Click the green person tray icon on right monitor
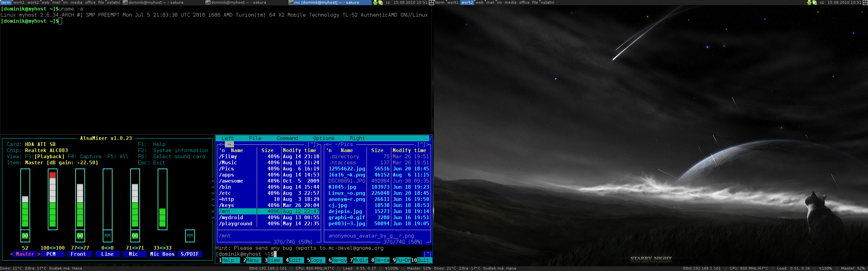Image resolution: width=868 pixels, height=271 pixels. coord(809,2)
